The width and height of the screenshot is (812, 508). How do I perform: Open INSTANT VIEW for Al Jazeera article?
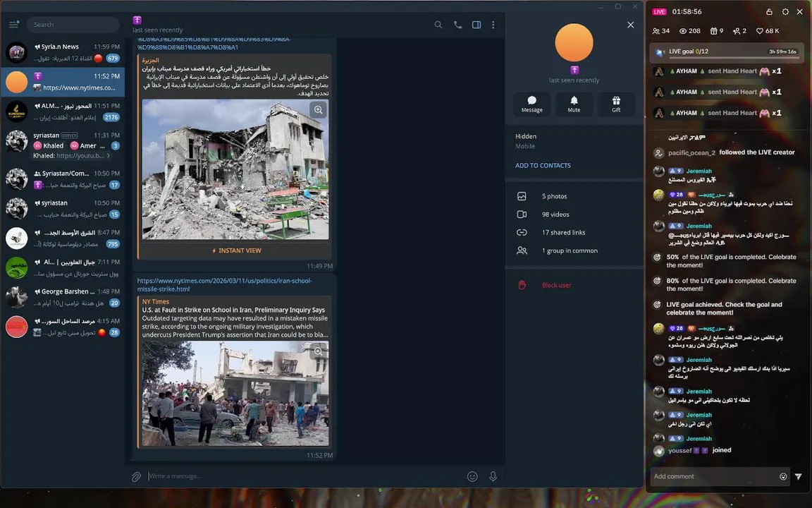pyautogui.click(x=235, y=250)
